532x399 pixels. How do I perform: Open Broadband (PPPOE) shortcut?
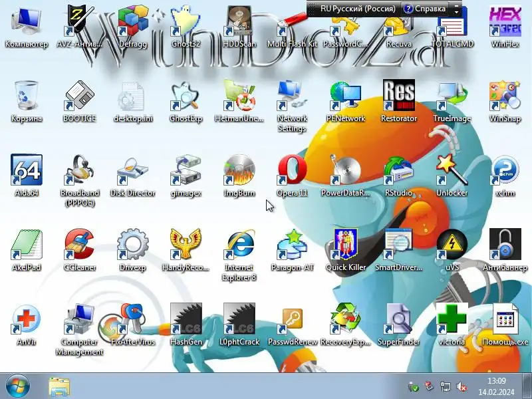coord(79,180)
